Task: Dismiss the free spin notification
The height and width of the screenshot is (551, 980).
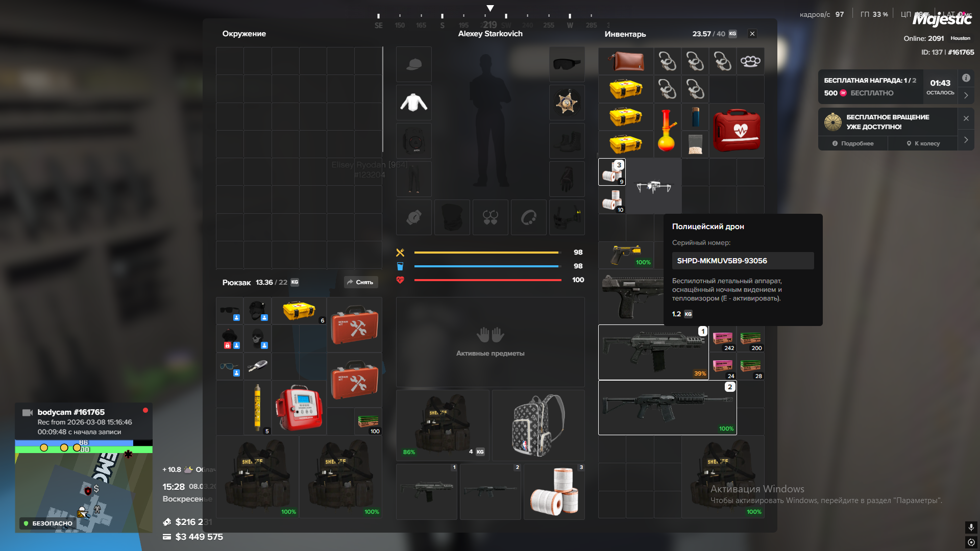Action: [x=966, y=118]
